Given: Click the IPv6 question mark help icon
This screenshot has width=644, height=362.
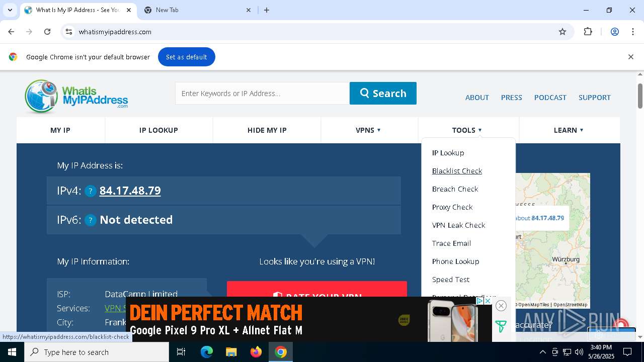Looking at the screenshot, I should [91, 220].
